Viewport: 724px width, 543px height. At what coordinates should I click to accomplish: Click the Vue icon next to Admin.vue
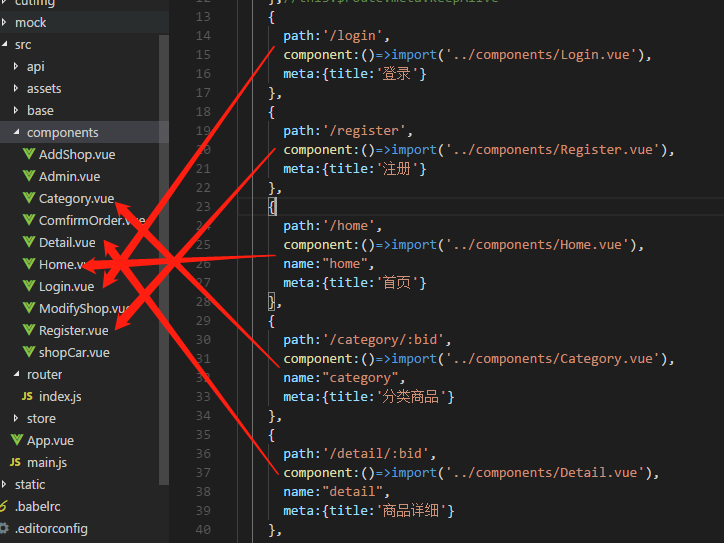tap(29, 176)
